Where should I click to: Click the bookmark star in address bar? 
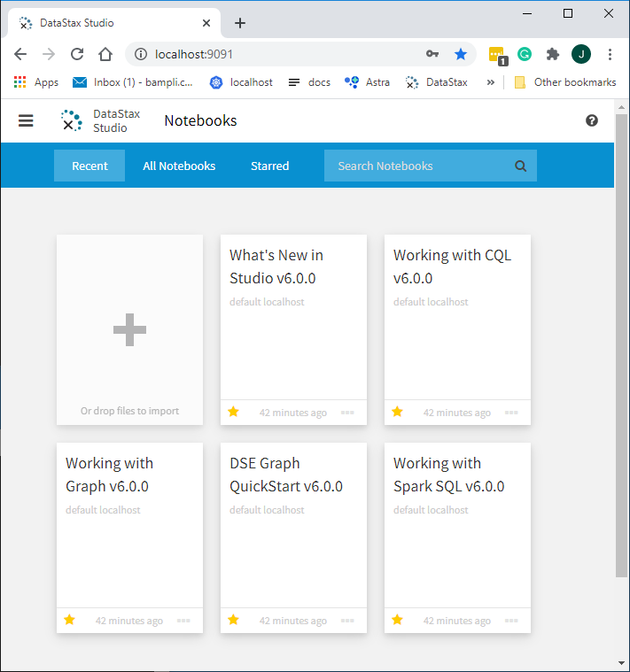[461, 54]
